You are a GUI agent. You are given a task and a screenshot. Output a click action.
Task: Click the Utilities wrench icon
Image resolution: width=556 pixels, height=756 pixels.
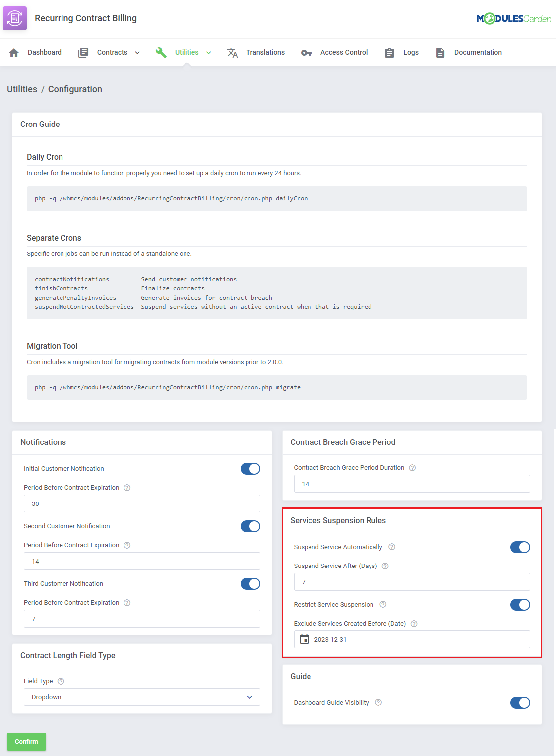pyautogui.click(x=161, y=52)
